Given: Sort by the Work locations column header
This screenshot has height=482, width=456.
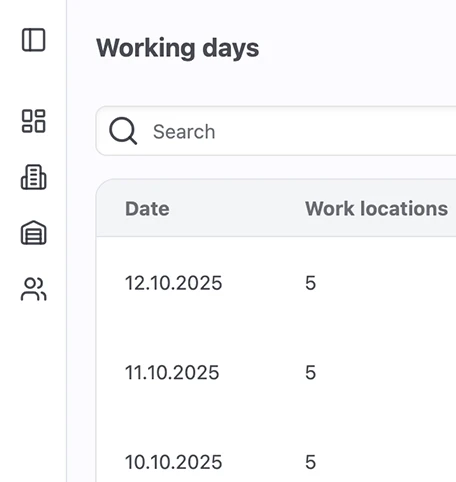Looking at the screenshot, I should point(377,209).
